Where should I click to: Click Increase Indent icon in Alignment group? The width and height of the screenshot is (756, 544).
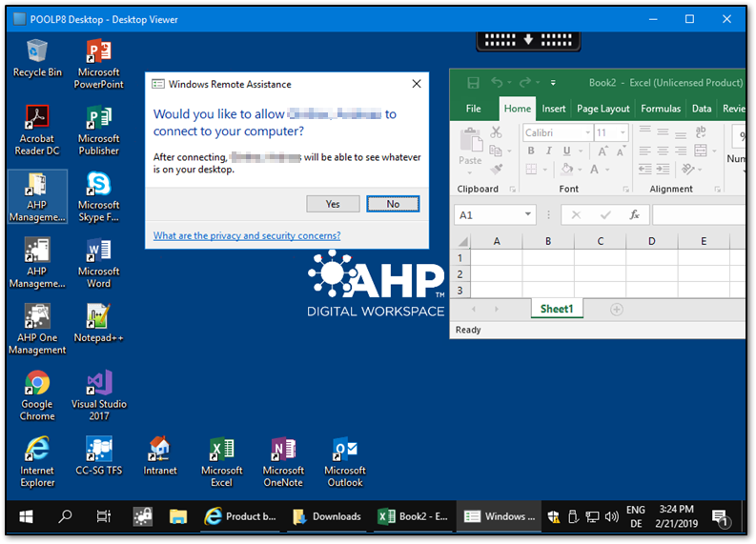pyautogui.click(x=664, y=170)
